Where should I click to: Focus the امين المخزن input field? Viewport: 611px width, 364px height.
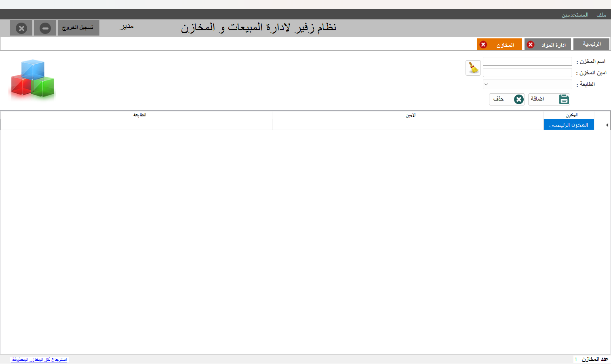coord(527,73)
